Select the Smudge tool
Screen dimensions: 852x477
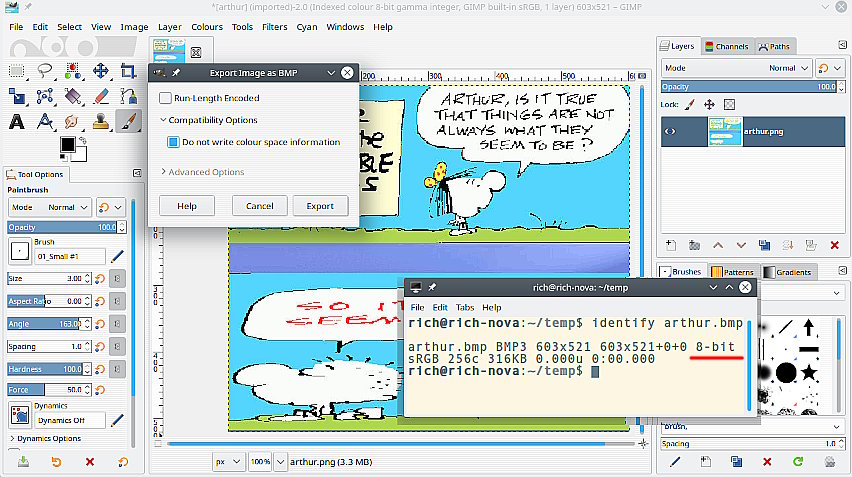point(72,121)
